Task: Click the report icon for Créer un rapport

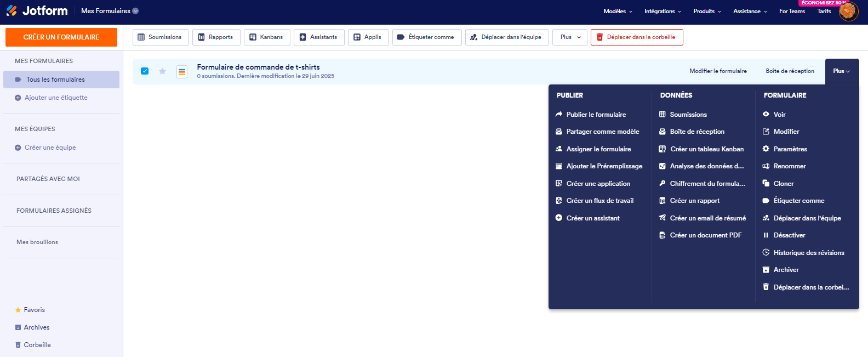Action: tap(663, 201)
